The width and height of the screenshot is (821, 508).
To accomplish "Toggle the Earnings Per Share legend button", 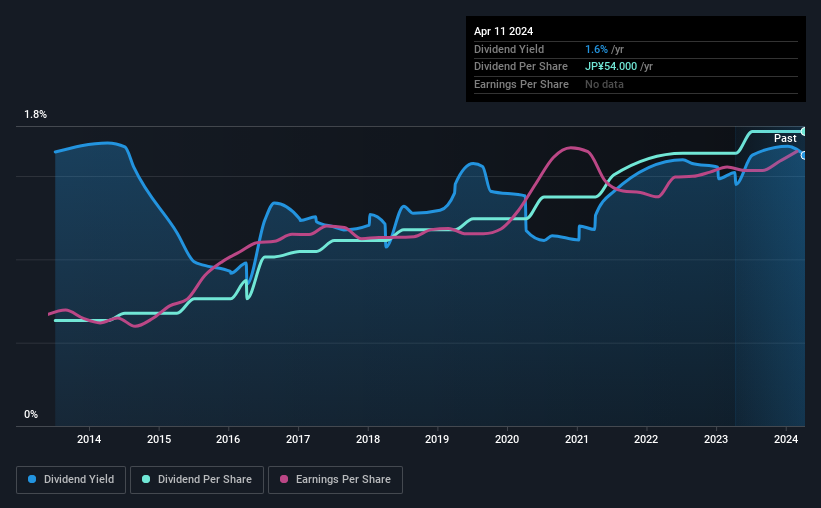I will 335,480.
